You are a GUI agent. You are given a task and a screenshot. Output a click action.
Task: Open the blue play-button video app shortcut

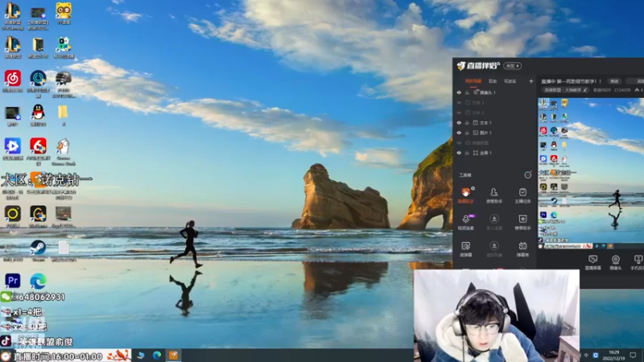[x=13, y=149]
